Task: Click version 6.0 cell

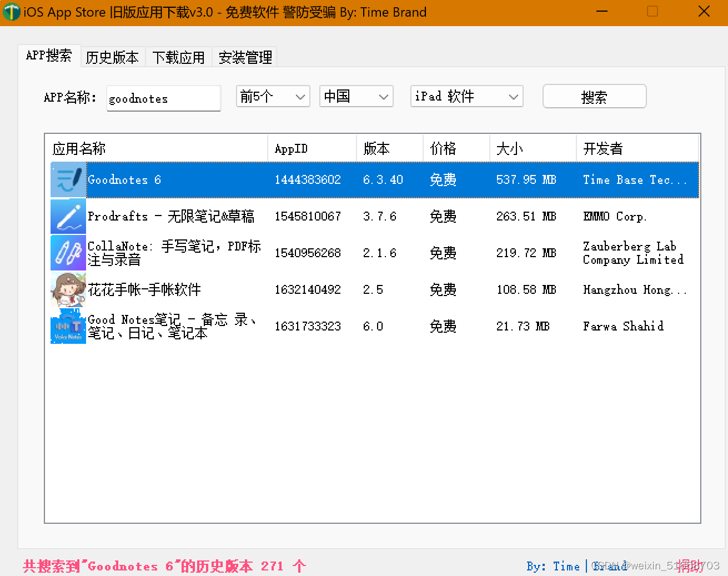Action: pyautogui.click(x=373, y=326)
